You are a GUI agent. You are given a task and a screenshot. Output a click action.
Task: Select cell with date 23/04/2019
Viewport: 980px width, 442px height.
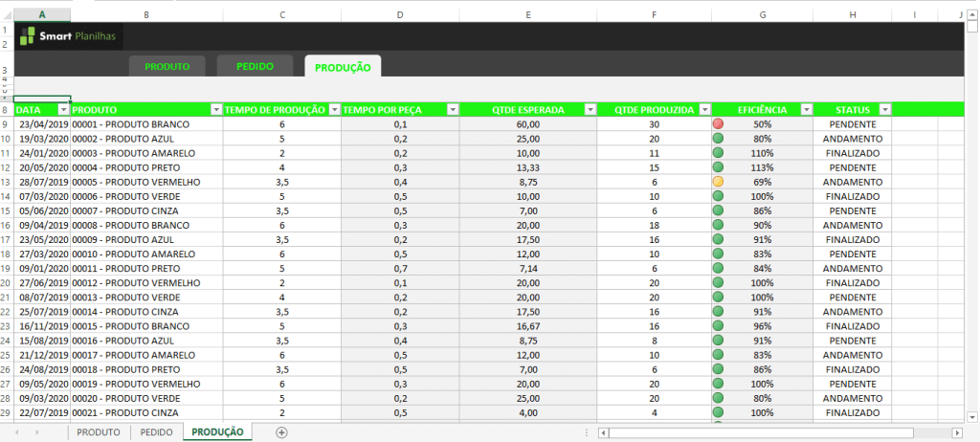(42, 124)
